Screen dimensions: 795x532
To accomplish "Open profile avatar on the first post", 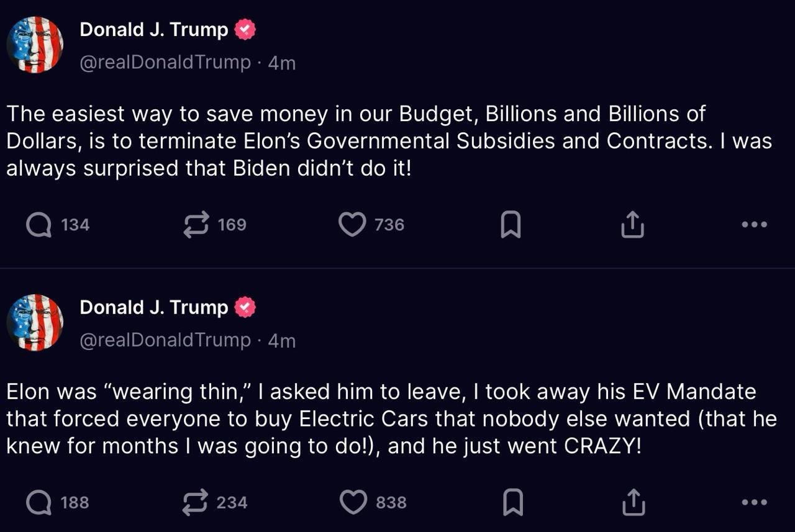I will [x=35, y=45].
